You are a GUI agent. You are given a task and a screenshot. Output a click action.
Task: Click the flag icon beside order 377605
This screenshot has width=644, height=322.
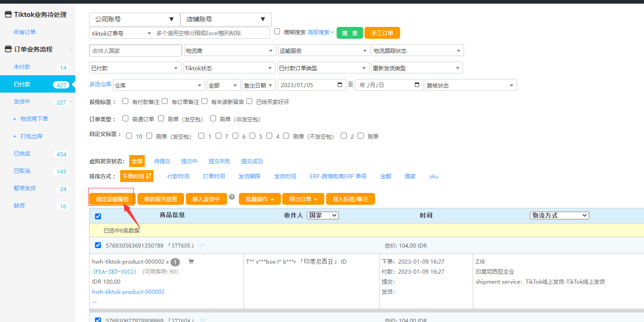pyautogui.click(x=203, y=245)
